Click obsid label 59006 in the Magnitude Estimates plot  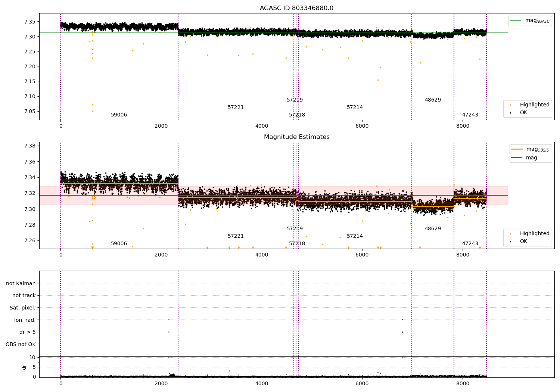(119, 244)
